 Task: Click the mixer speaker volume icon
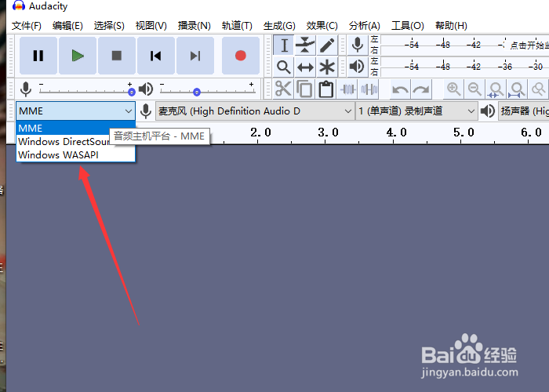(x=146, y=89)
